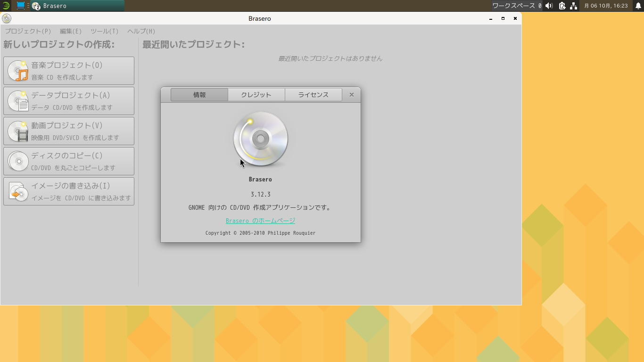
Task: Open the MATE main menu icon
Action: click(x=6, y=6)
